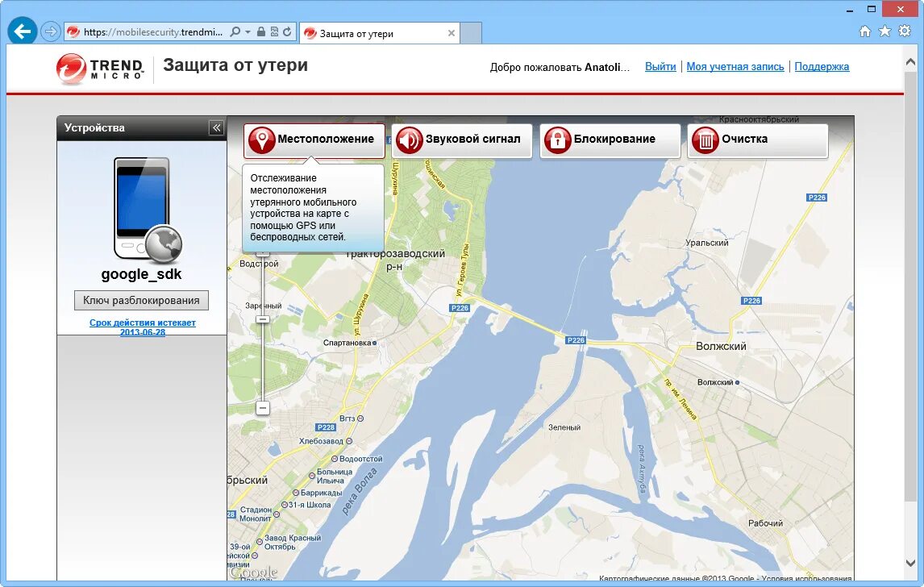Open Моя учетная запись link
This screenshot has width=924, height=587.
[735, 67]
